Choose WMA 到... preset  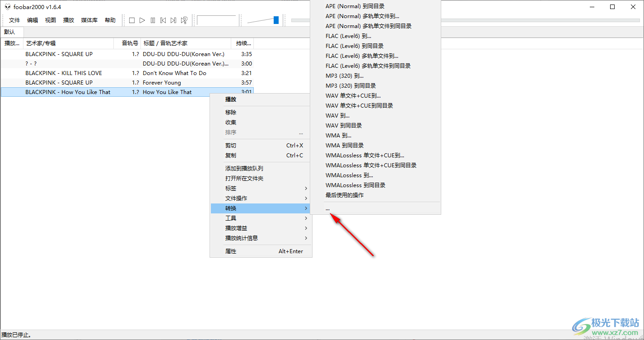(x=375, y=136)
